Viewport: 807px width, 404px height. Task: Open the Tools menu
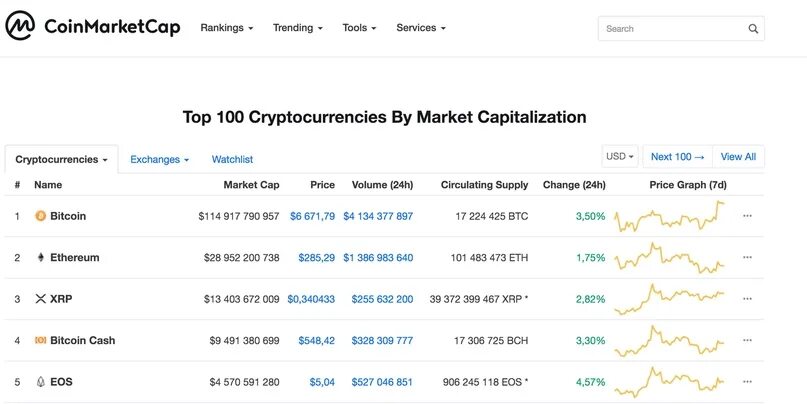click(x=359, y=28)
